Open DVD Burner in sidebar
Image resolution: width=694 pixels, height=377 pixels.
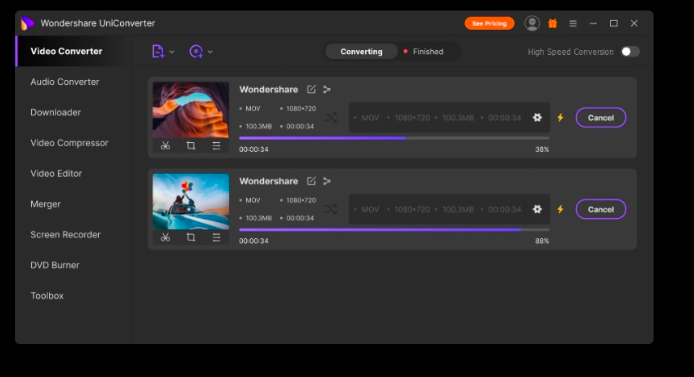click(x=54, y=265)
